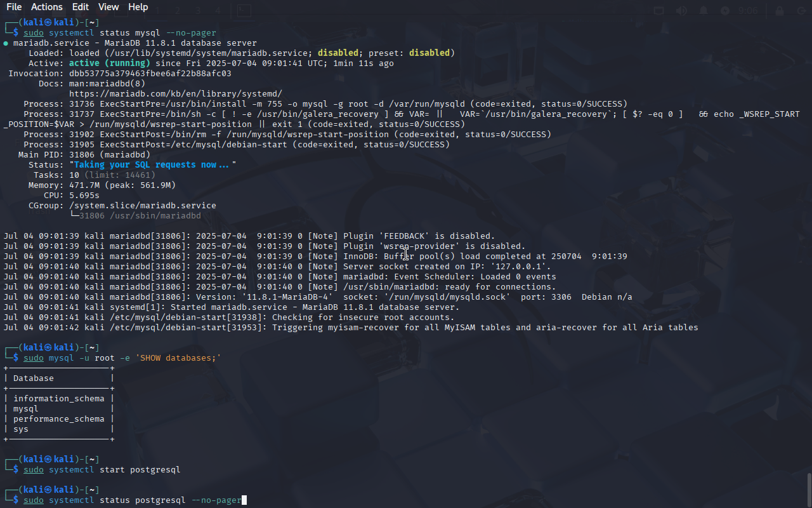Click log text "Server socket created on IP: '127.0.0.1'."
This screenshot has width=812, height=508.
point(447,267)
